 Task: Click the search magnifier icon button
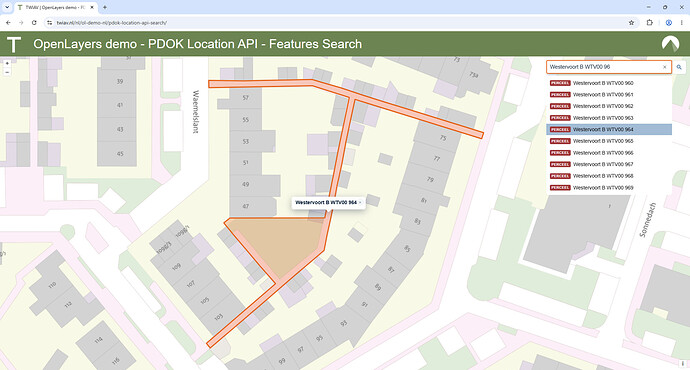pos(679,67)
